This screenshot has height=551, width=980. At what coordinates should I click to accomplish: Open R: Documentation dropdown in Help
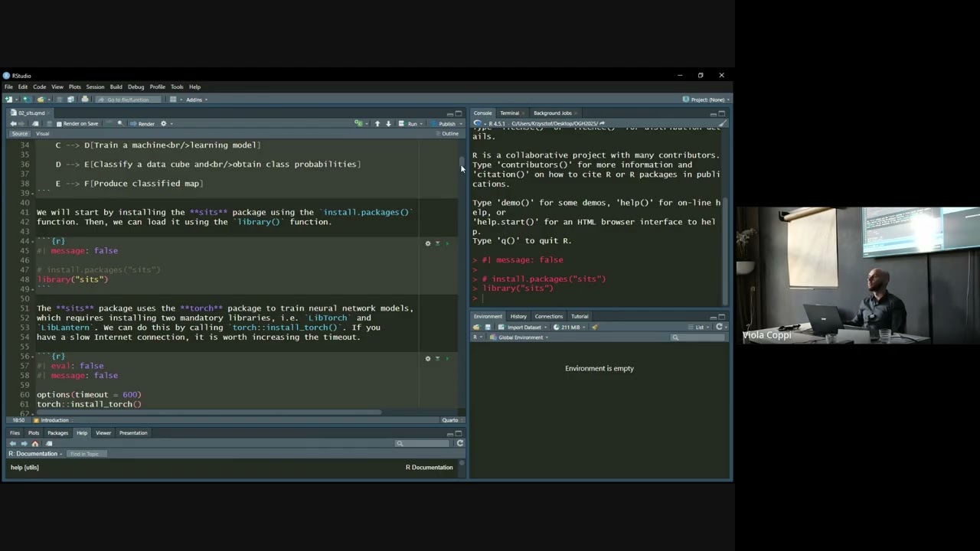[36, 454]
